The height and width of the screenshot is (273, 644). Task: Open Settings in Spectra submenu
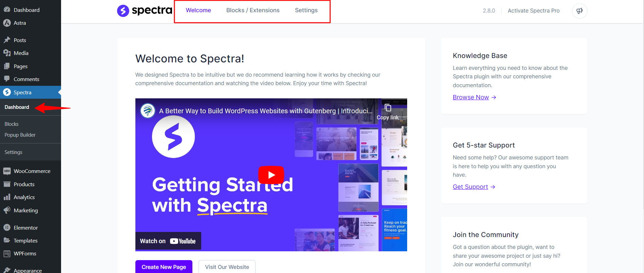(x=14, y=152)
